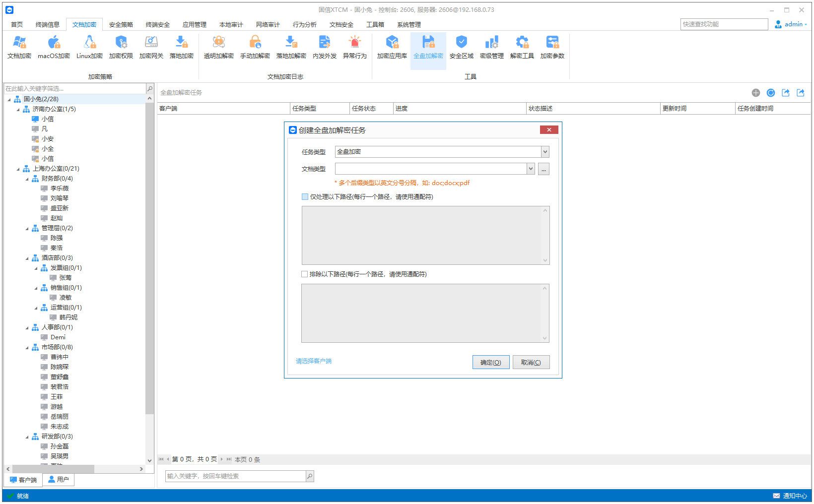This screenshot has width=814, height=504.
Task: Enable the 仅处理以下路径 checkbox
Action: [x=305, y=197]
